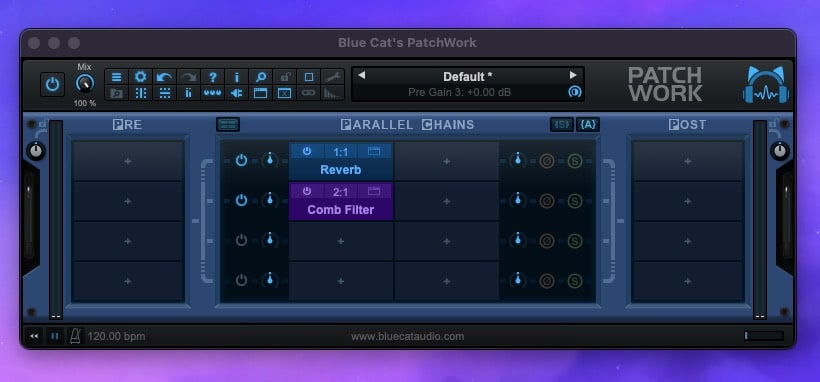This screenshot has width=820, height=382.
Task: Click the Pre Gain 3 parameter readout
Action: pos(459,93)
